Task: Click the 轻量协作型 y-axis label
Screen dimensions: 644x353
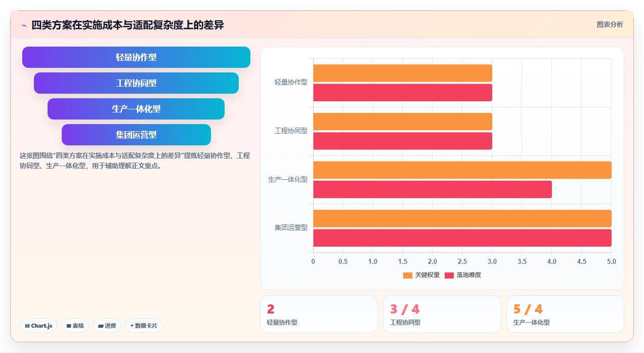Action: [291, 82]
